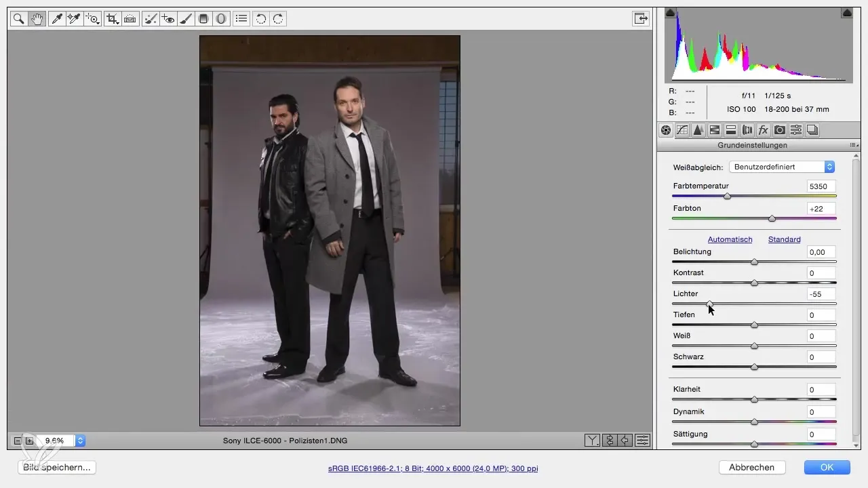Open the Snapshots panel tab
868x488 pixels.
click(812, 130)
